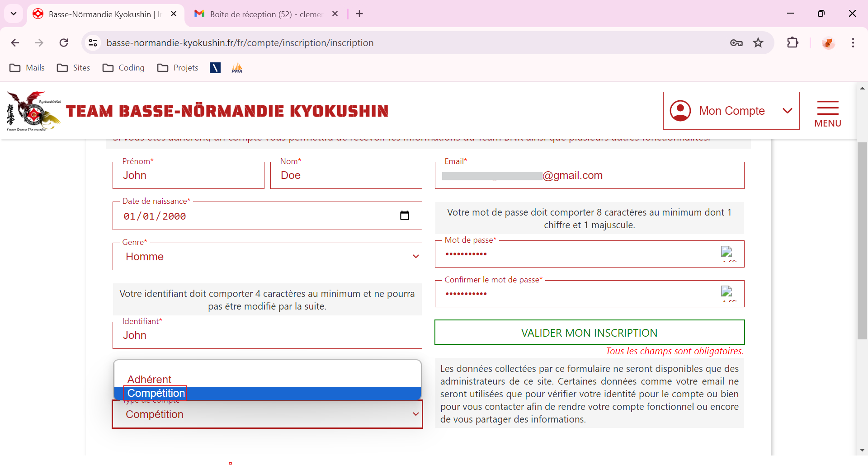Toggle visibility in Confirmer le mot de passe
This screenshot has width=868, height=465.
pyautogui.click(x=726, y=293)
